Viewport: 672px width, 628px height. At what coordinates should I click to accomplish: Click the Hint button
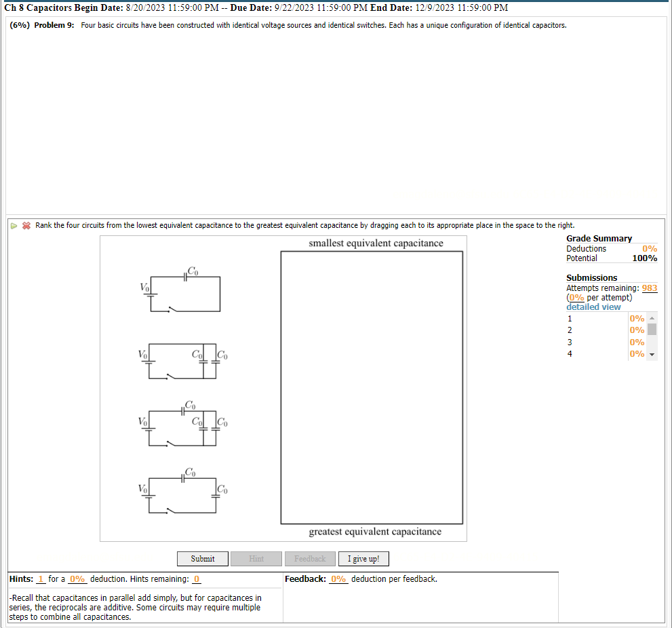click(x=256, y=558)
